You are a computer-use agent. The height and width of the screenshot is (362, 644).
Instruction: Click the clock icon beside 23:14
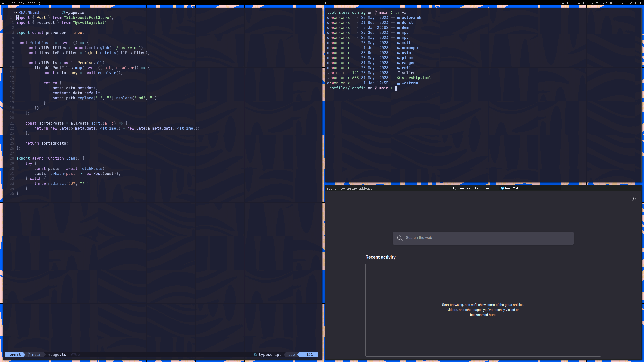coord(627,3)
